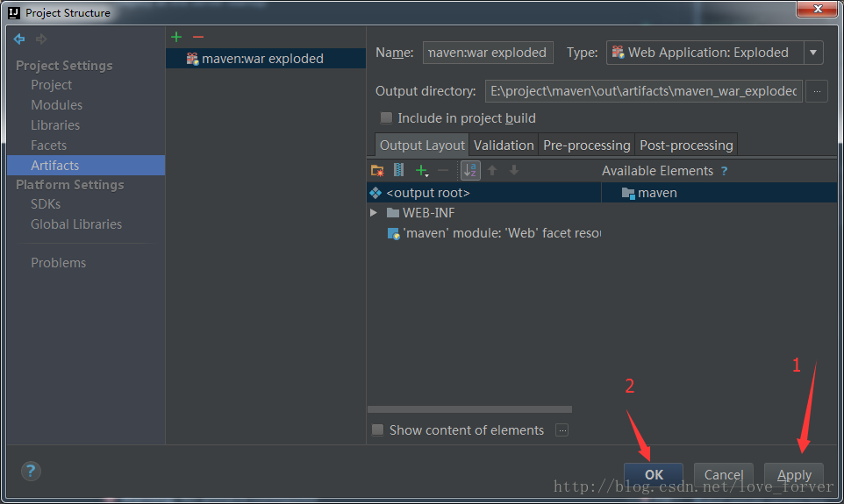Image resolution: width=844 pixels, height=504 pixels.
Task: Open Facets settings section
Action: tap(48, 146)
